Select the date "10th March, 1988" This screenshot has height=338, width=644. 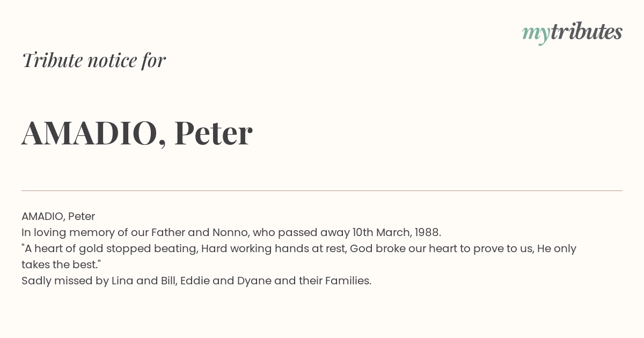coord(396,232)
